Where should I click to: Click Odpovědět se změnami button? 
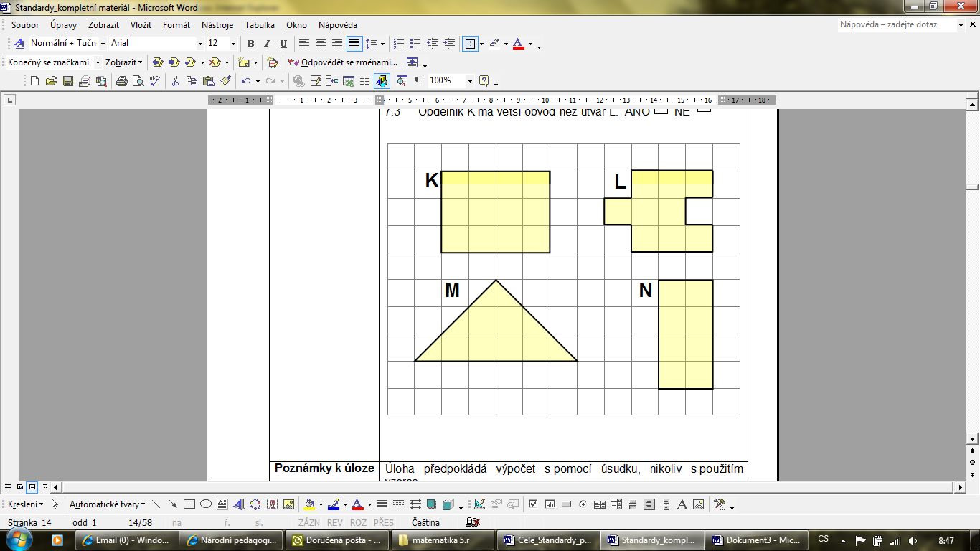tap(342, 62)
